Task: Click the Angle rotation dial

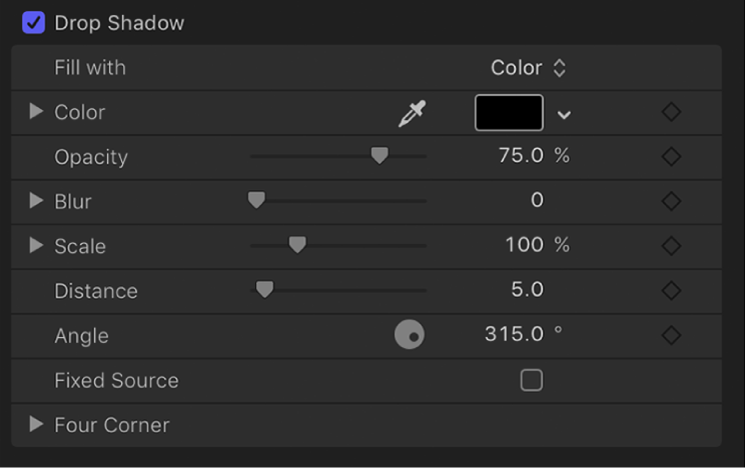Action: point(409,335)
